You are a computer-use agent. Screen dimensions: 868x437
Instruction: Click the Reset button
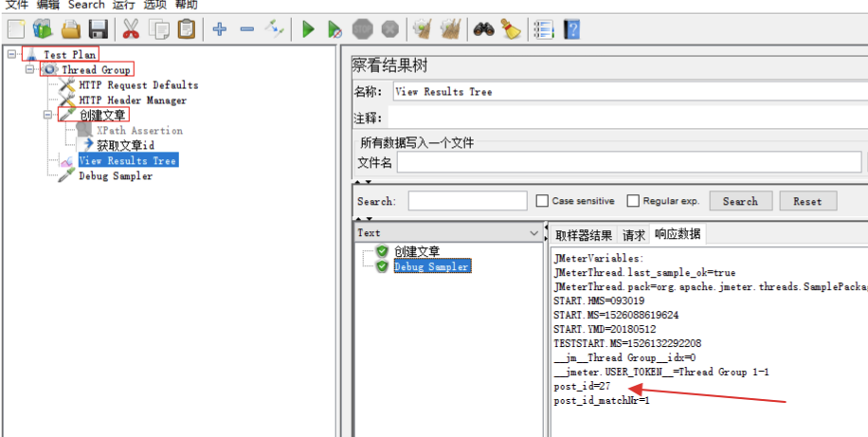[x=807, y=202]
